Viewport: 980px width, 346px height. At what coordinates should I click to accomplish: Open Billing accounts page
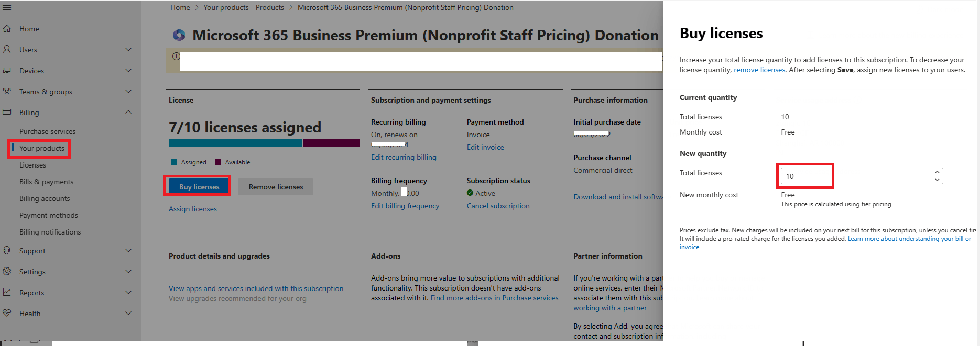pyautogui.click(x=45, y=198)
